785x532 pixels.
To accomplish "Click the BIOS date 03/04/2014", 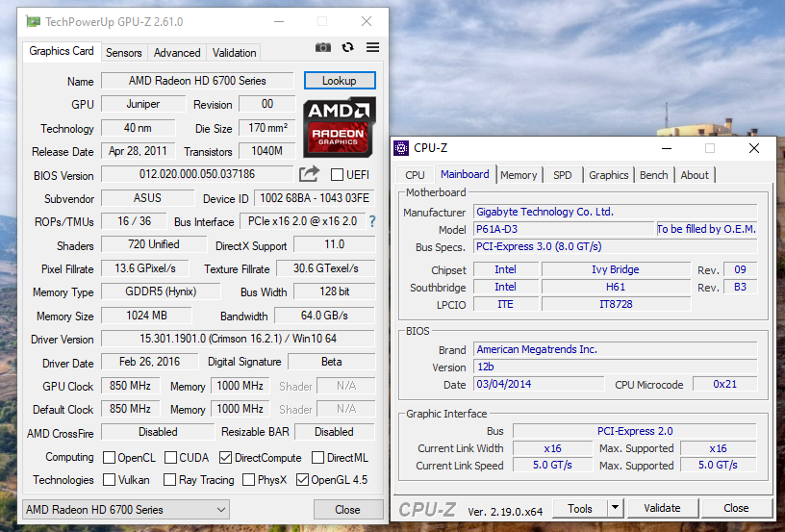I will click(x=539, y=384).
